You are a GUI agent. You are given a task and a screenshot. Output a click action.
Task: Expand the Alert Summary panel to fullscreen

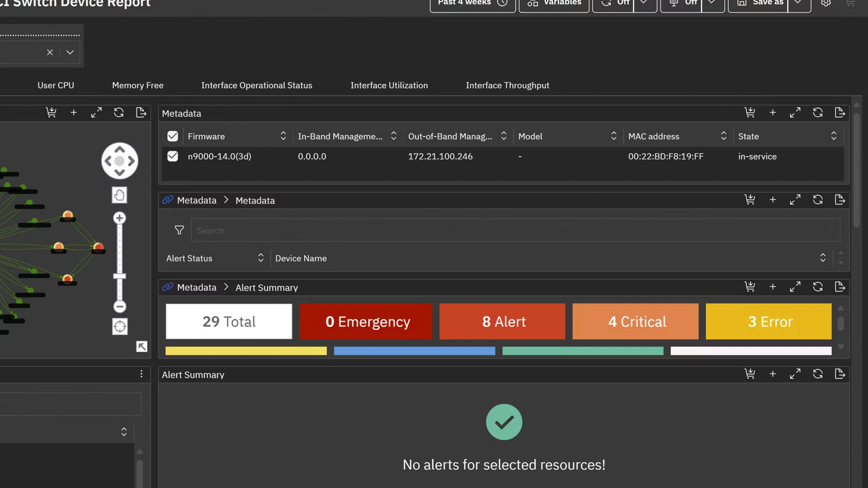tap(795, 287)
